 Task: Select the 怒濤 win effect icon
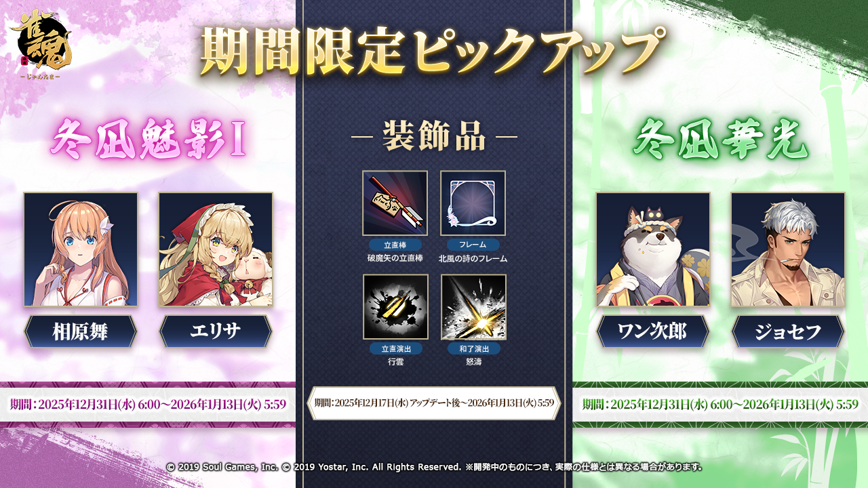(473, 307)
